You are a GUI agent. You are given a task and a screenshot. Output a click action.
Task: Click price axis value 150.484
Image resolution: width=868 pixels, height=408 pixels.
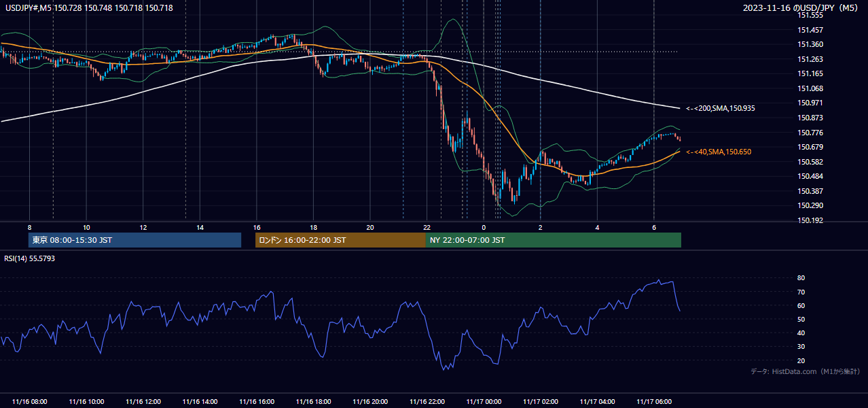coord(810,176)
